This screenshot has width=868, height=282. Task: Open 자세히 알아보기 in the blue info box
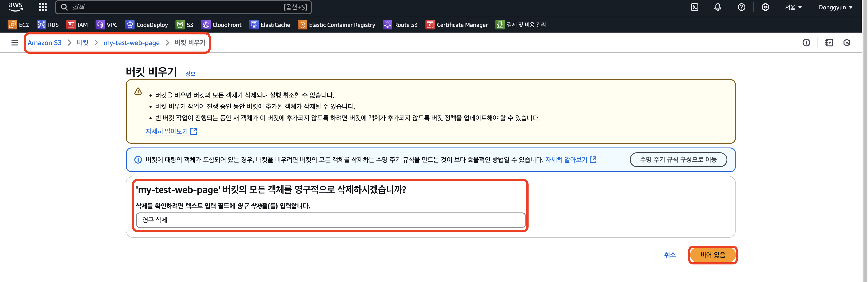570,159
